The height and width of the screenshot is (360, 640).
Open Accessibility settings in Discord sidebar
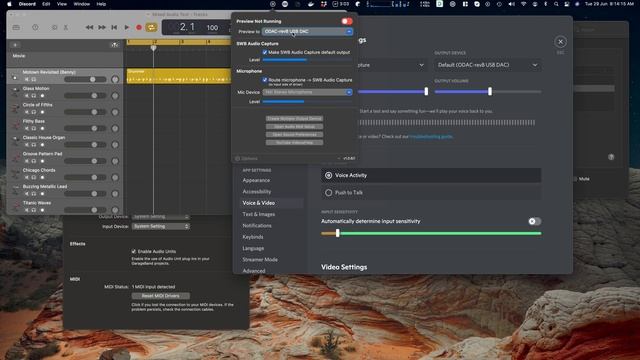coord(257,191)
